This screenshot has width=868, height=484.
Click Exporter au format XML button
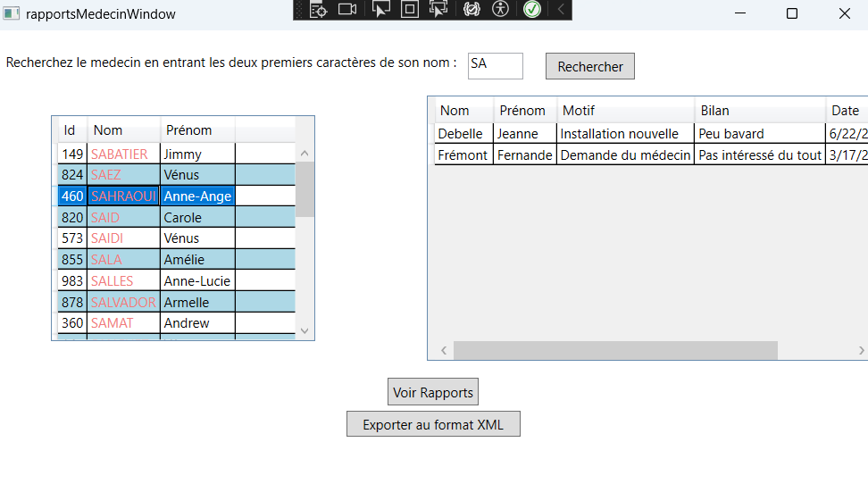coord(433,424)
